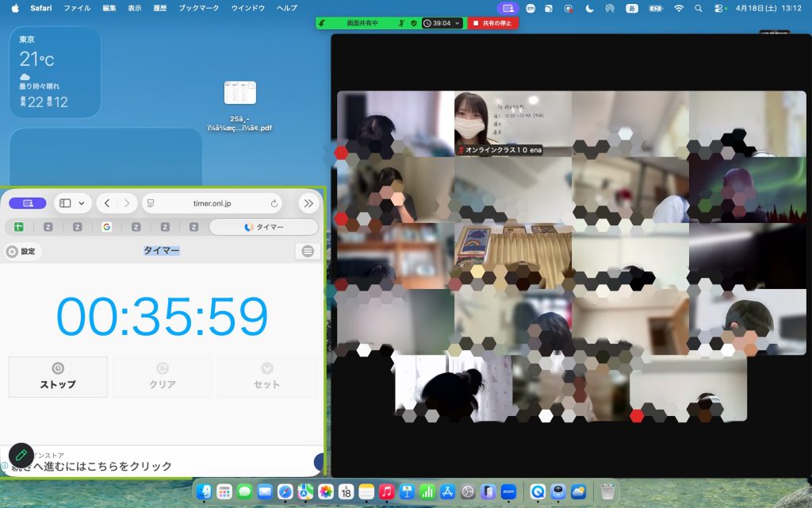Click the timer.onl.jp address field
Viewport: 812px width, 508px height.
coord(212,203)
